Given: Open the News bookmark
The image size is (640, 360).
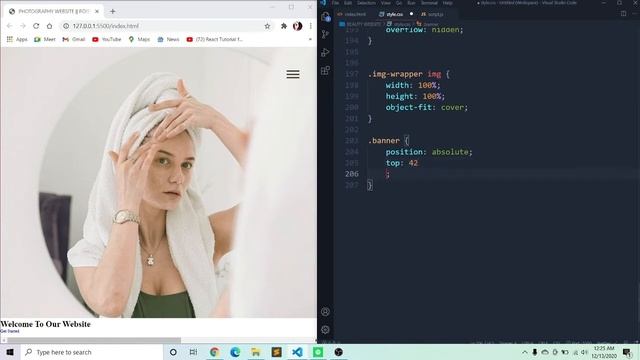Looking at the screenshot, I should [x=168, y=40].
